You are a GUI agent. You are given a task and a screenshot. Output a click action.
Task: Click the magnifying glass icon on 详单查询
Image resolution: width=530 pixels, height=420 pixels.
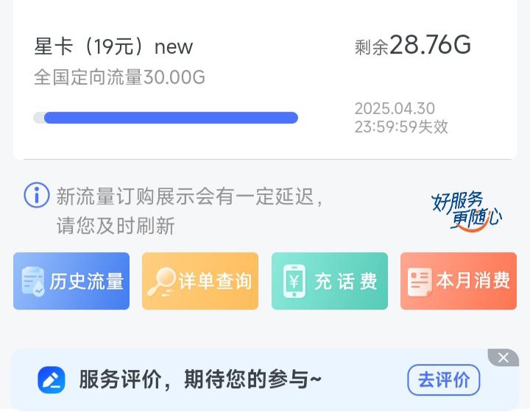(x=161, y=282)
